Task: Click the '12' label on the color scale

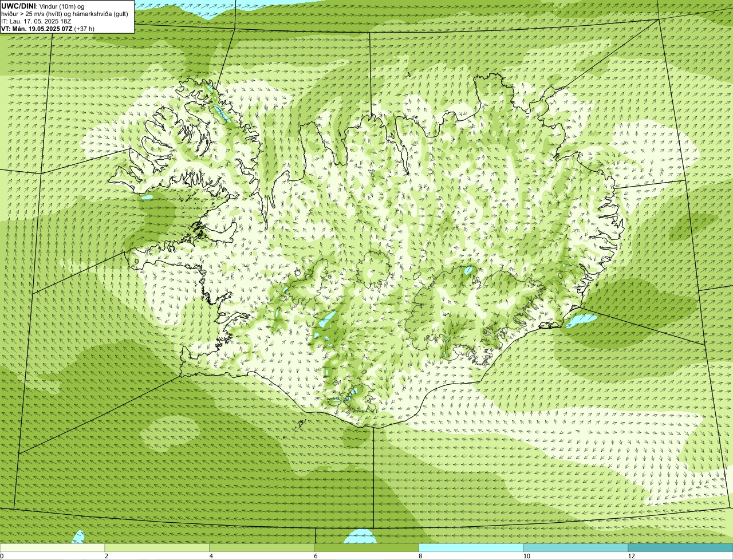Action: coord(631,556)
